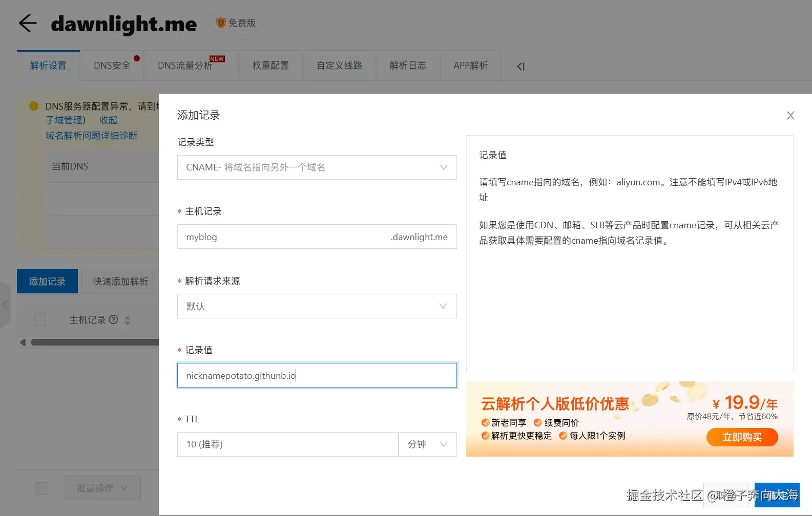Open the 记录类型 CNAME dropdown
Image resolution: width=812 pixels, height=516 pixels.
pyautogui.click(x=317, y=167)
